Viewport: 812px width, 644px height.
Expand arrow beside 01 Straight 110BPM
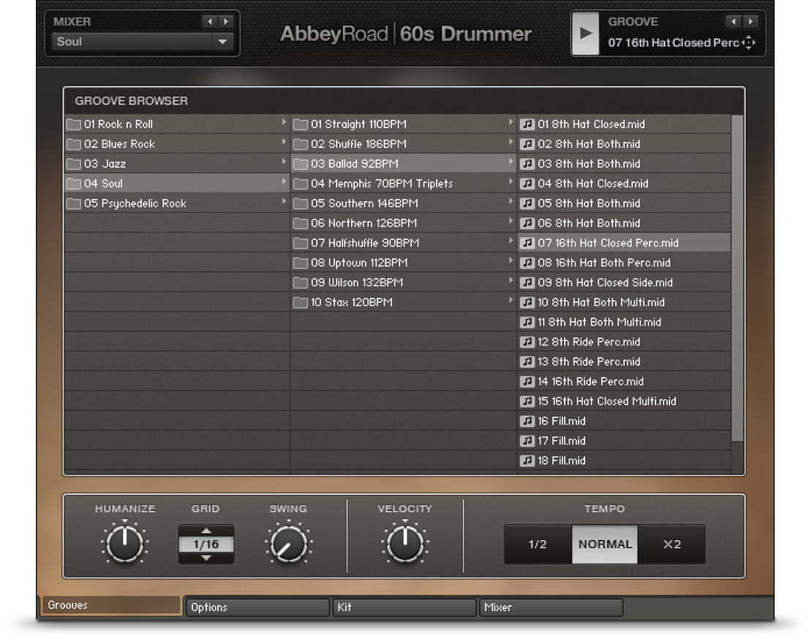pyautogui.click(x=511, y=122)
